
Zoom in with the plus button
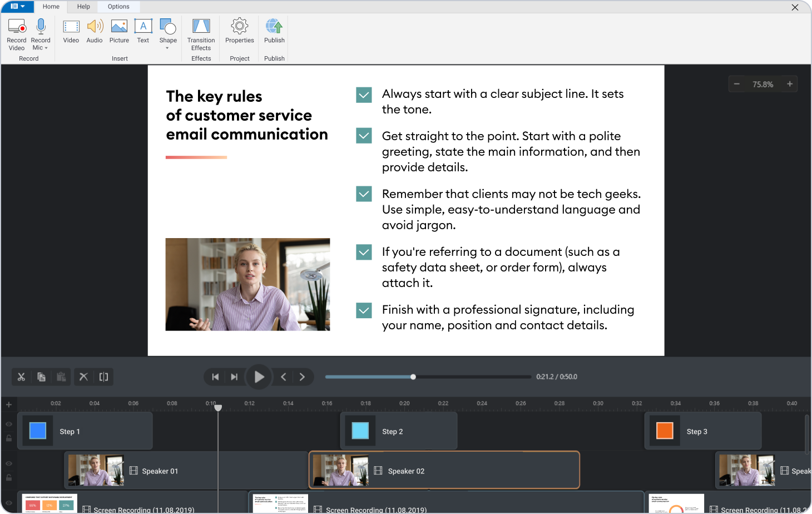[789, 83]
